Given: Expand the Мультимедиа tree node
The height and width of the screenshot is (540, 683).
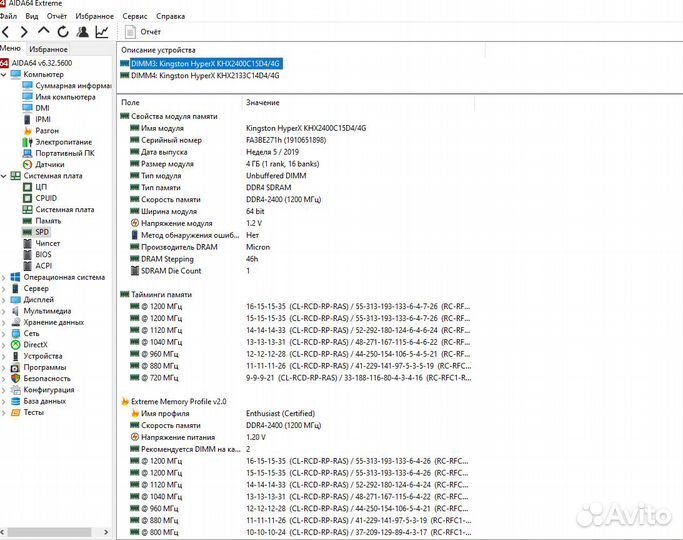Looking at the screenshot, I should (x=3, y=311).
